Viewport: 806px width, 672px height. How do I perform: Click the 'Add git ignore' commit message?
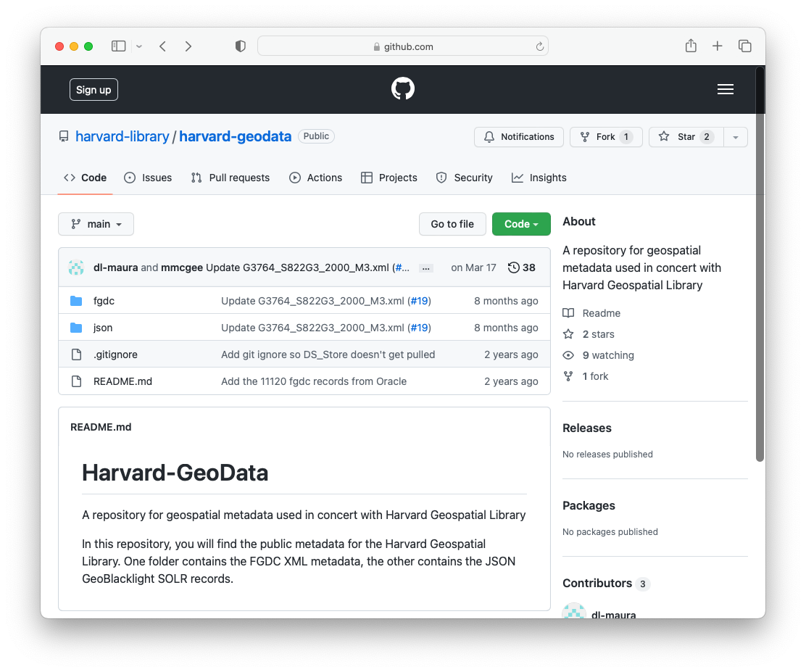328,354
